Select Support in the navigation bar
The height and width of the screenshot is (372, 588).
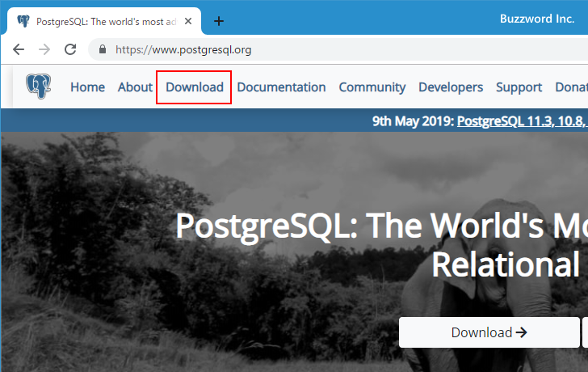click(519, 87)
